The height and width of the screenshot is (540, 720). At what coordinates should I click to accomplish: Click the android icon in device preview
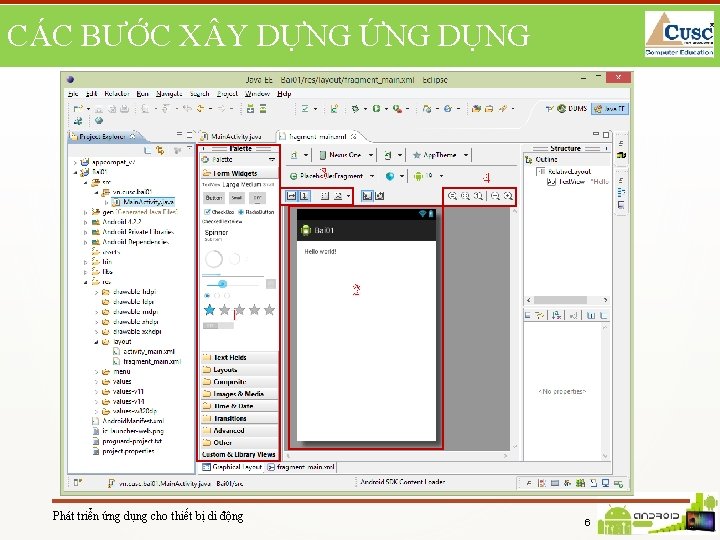(305, 230)
